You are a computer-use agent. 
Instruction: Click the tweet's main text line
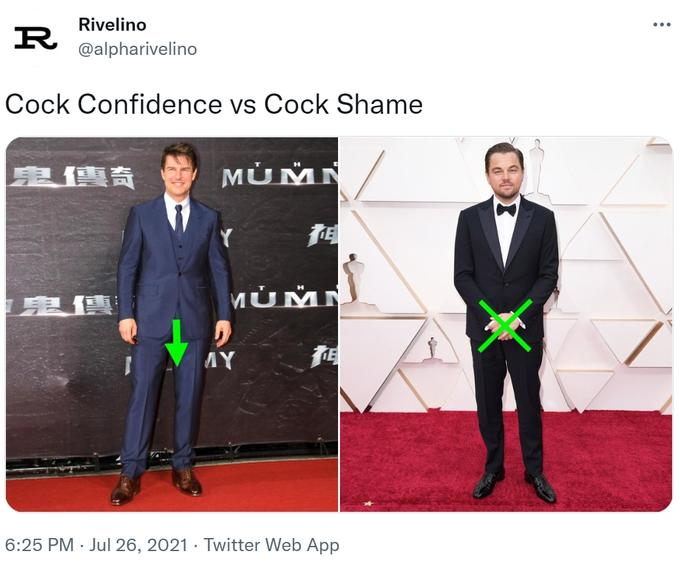pyautogui.click(x=214, y=104)
